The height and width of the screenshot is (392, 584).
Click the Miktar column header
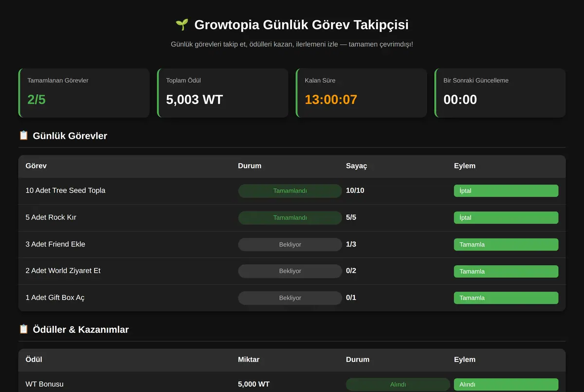pyautogui.click(x=249, y=359)
